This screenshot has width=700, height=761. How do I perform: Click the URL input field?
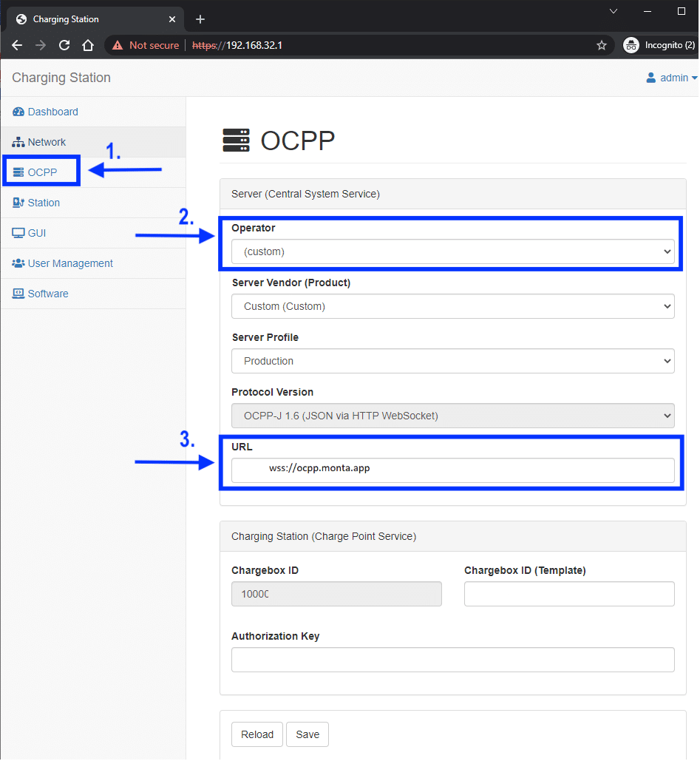pyautogui.click(x=452, y=470)
